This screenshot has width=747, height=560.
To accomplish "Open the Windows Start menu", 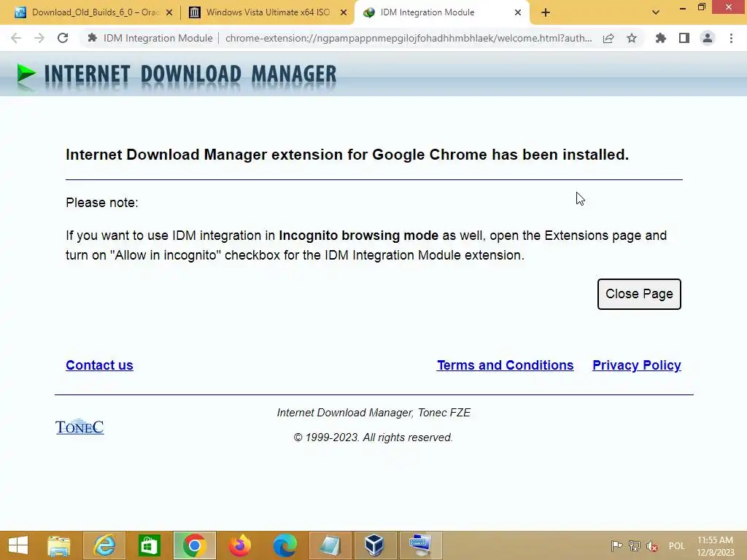I will click(18, 545).
